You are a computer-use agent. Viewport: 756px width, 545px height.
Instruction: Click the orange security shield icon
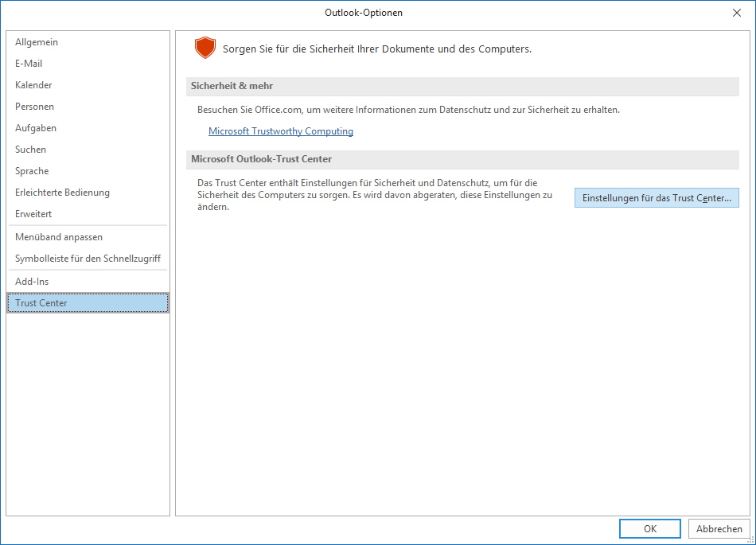[x=205, y=49]
